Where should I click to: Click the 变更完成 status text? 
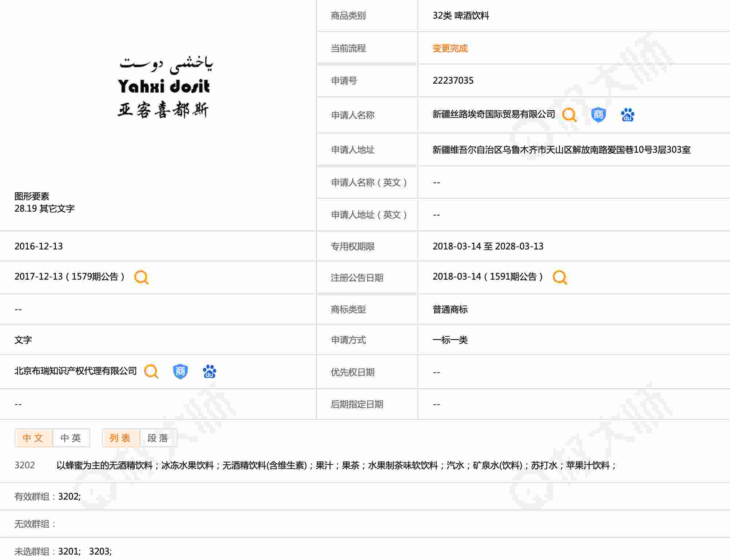pyautogui.click(x=450, y=48)
